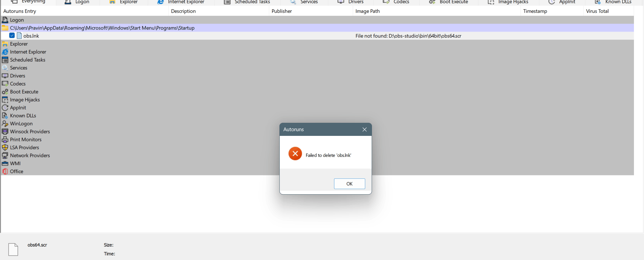Click OK in the Autoruns dialog
Screen dimensions: 644x260
click(350, 184)
